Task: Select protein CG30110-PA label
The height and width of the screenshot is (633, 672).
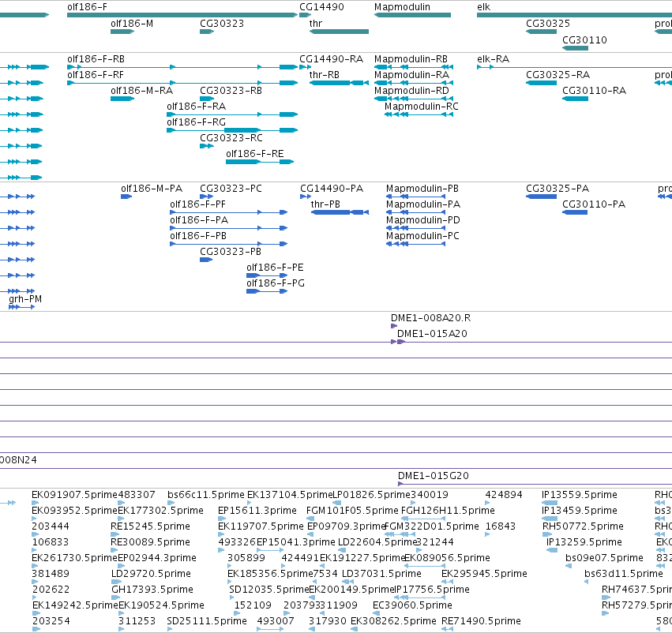Action: click(x=594, y=204)
